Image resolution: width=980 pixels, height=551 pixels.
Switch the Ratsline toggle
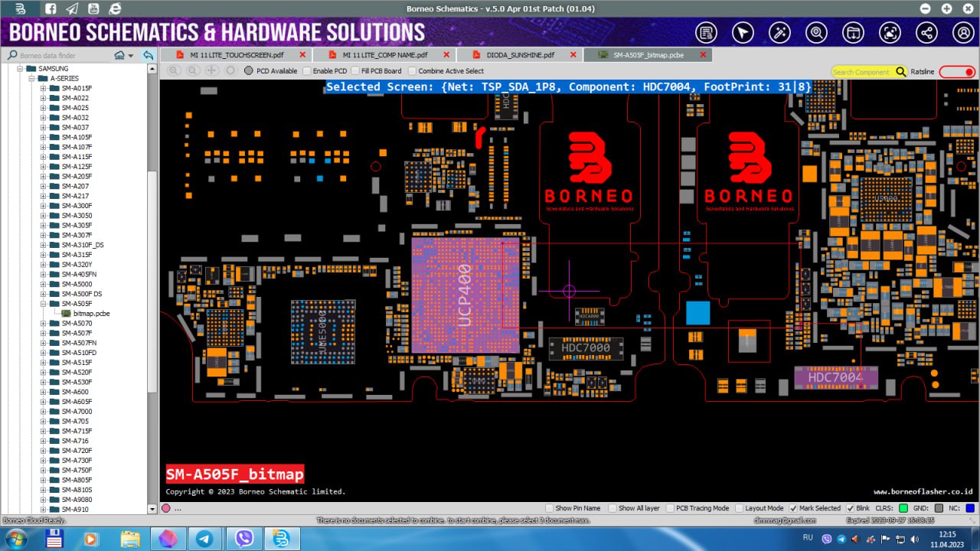(x=958, y=72)
